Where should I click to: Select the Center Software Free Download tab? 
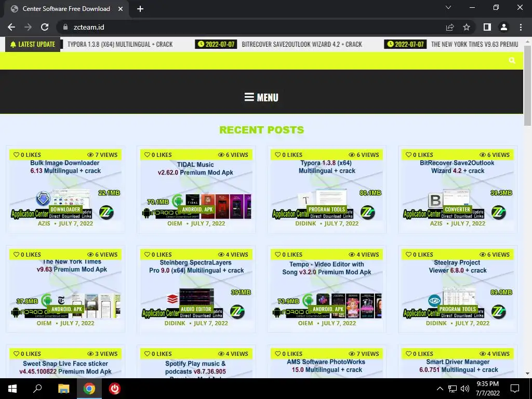click(66, 9)
